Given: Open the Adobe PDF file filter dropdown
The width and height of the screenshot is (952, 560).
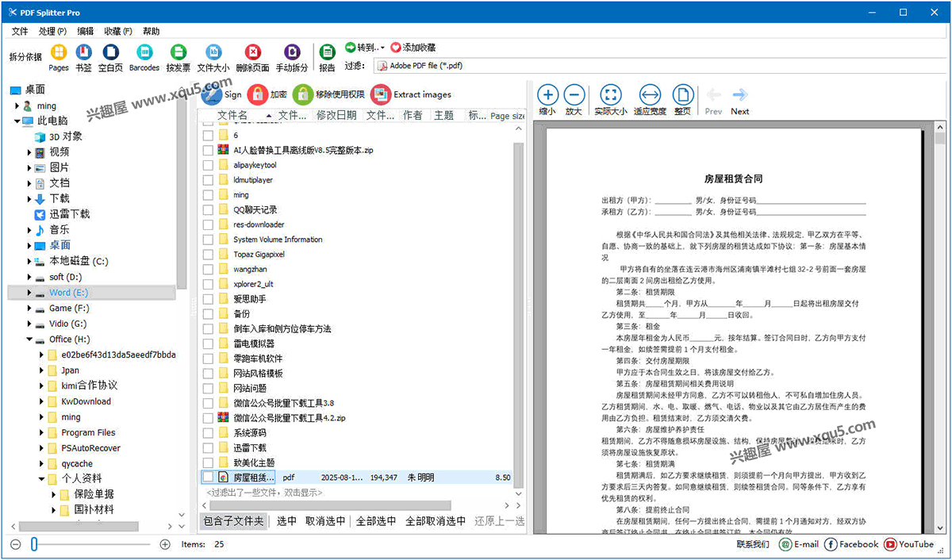Looking at the screenshot, I should point(660,66).
